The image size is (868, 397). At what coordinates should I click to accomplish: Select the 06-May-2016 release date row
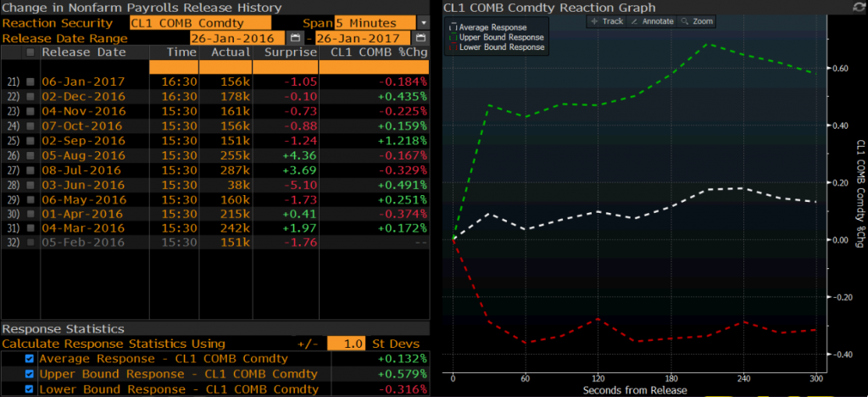pos(214,198)
